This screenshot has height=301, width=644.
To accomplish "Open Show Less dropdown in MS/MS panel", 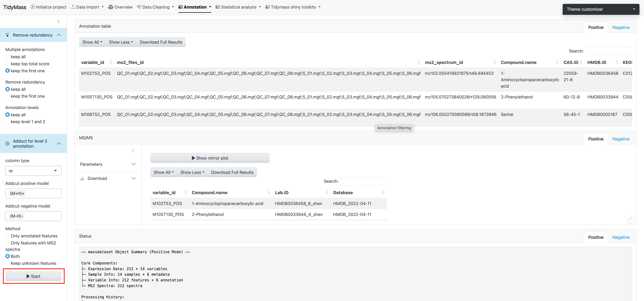I will click(x=192, y=172).
